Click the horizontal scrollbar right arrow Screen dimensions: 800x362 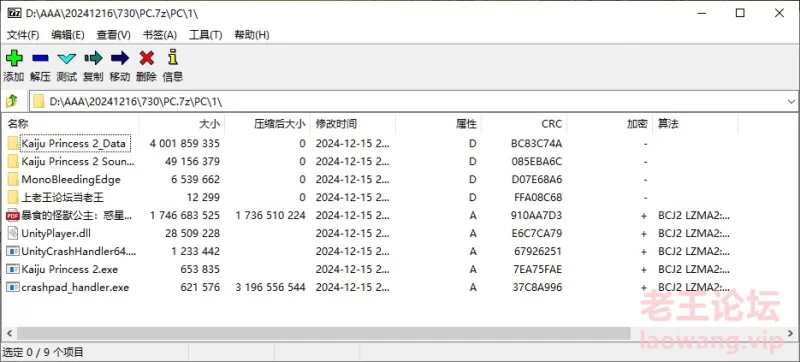pos(791,333)
